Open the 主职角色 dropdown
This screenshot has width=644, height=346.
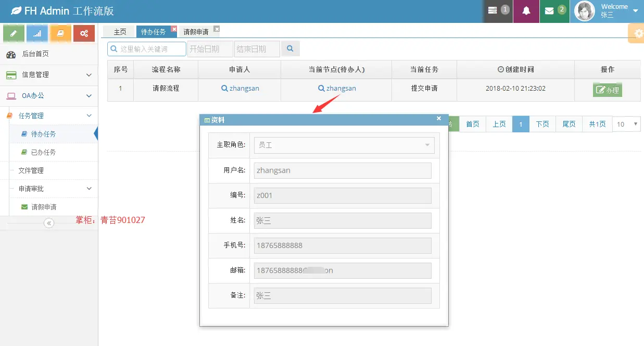(344, 145)
